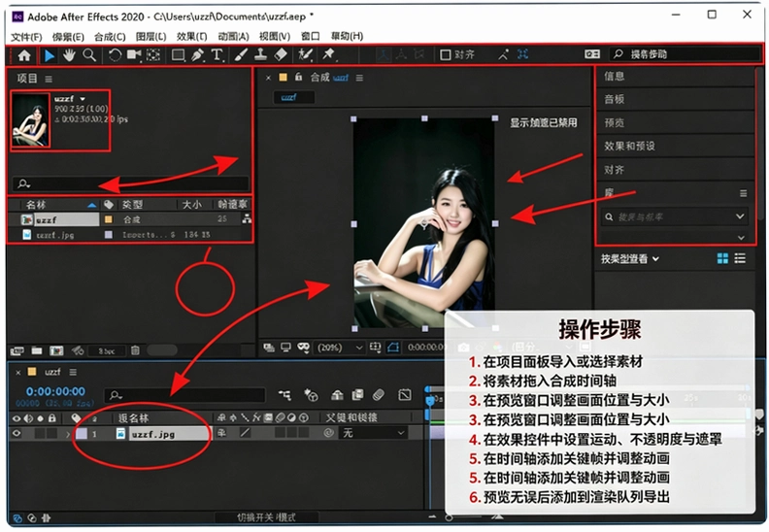The width and height of the screenshot is (769, 532).
Task: Toggle thumbnail grid view in library panel
Action: 722,258
